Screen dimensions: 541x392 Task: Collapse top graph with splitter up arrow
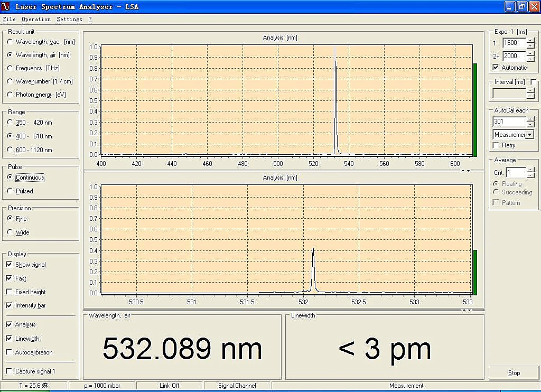click(x=463, y=171)
